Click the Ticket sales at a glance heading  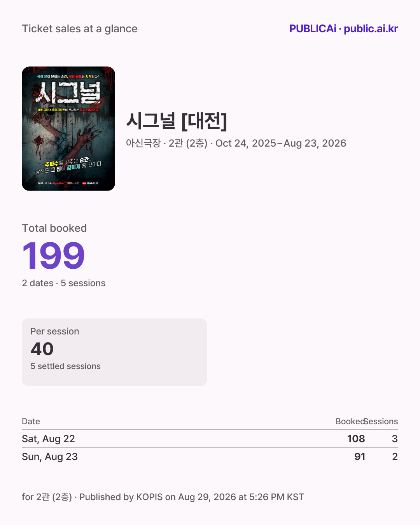point(80,29)
